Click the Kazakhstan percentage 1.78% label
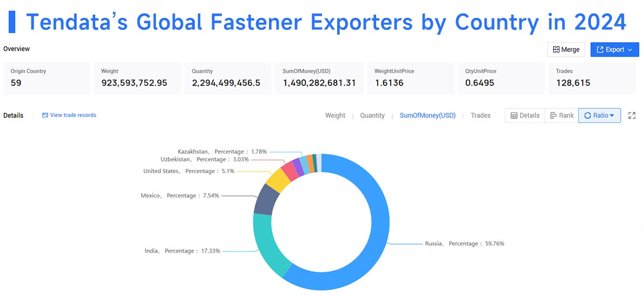This screenshot has width=644, height=296. tap(222, 152)
